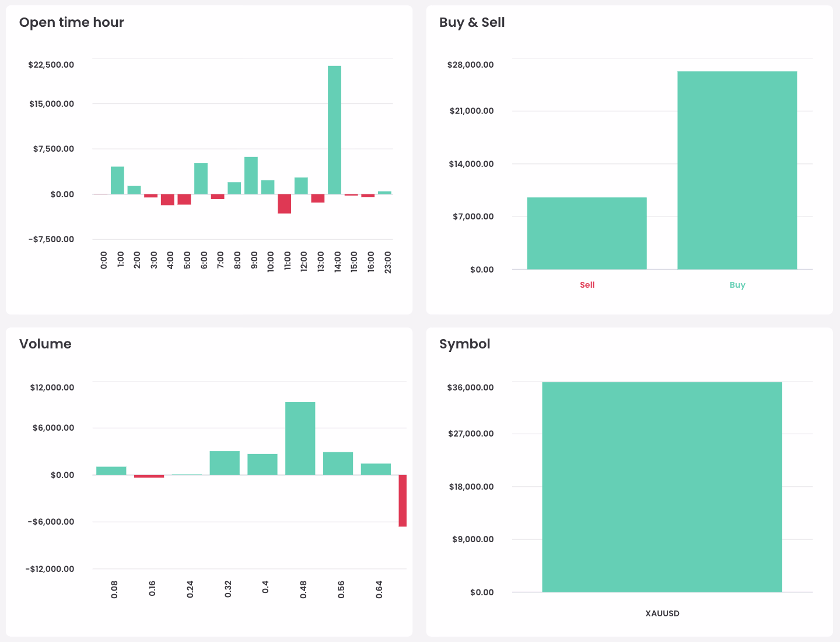The height and width of the screenshot is (642, 840).
Task: Click the "$22,500.00" axis value
Action: [51, 64]
